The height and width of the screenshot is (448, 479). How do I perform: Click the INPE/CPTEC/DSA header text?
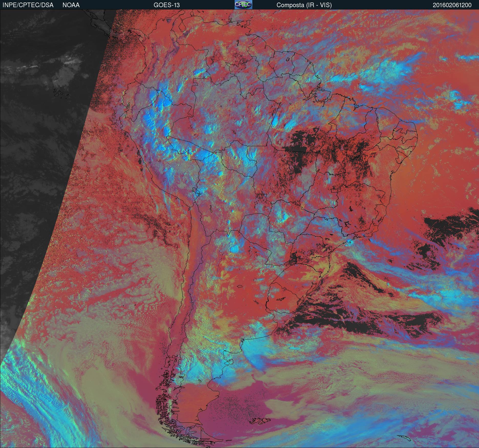point(28,5)
